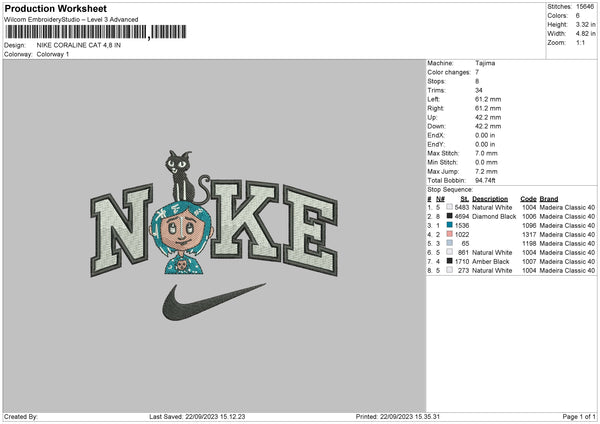The height and width of the screenshot is (424, 600).
Task: Click the Natural White swatch in row 1
Action: 450,207
